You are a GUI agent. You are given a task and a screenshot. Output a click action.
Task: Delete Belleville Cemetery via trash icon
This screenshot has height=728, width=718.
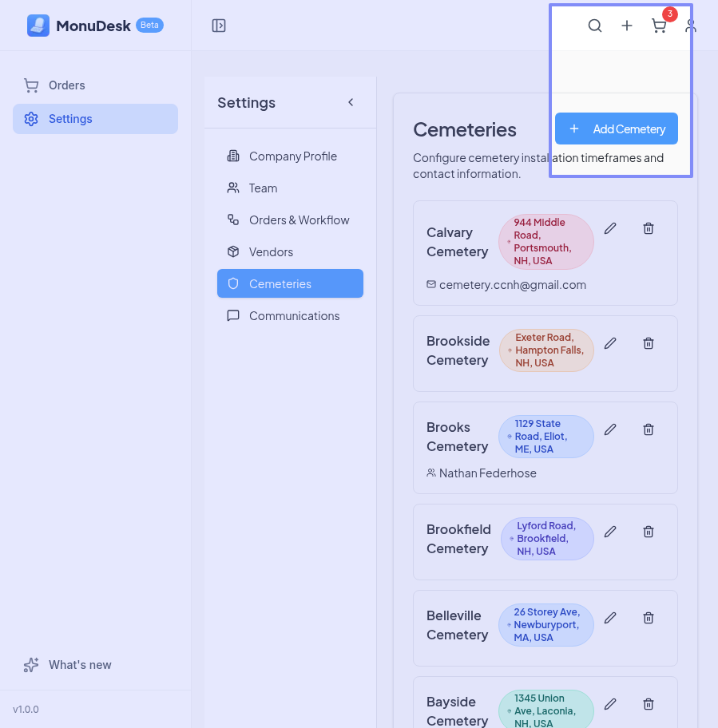[x=649, y=618]
